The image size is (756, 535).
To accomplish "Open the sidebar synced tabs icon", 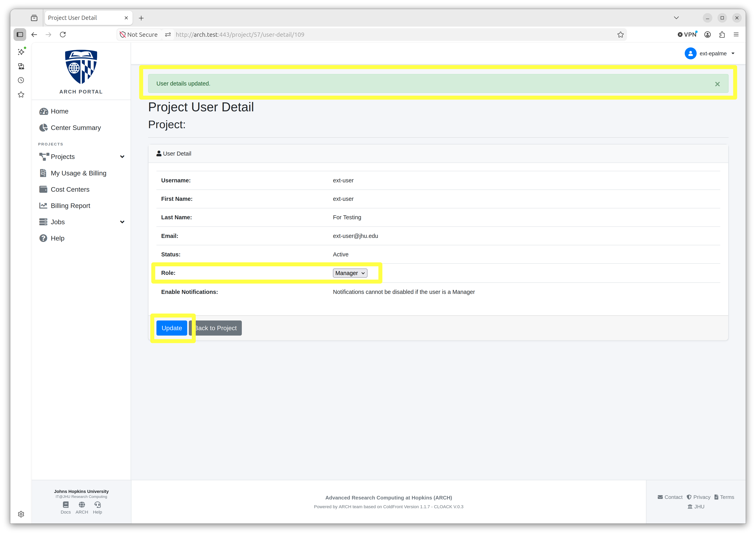I will pyautogui.click(x=21, y=66).
